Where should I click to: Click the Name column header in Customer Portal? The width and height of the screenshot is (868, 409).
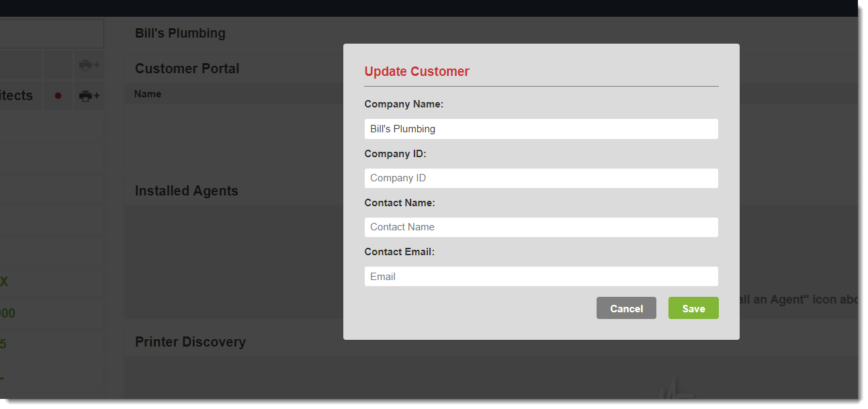148,94
